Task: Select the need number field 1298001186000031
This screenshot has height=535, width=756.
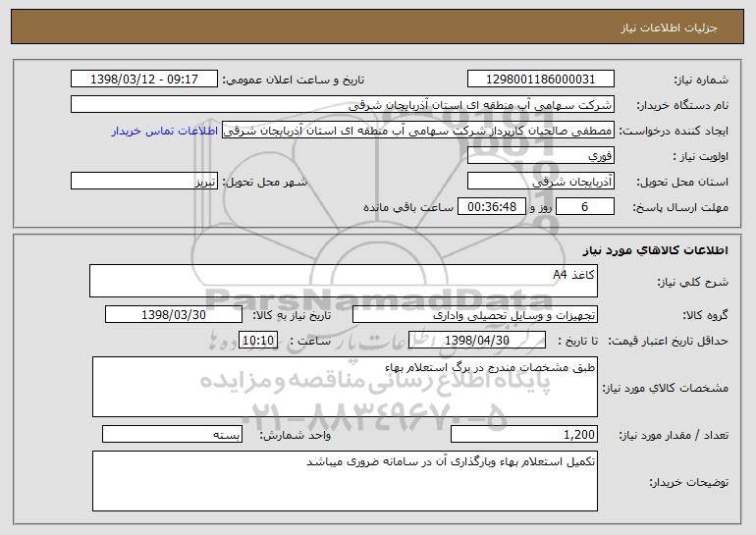Action: click(x=540, y=79)
